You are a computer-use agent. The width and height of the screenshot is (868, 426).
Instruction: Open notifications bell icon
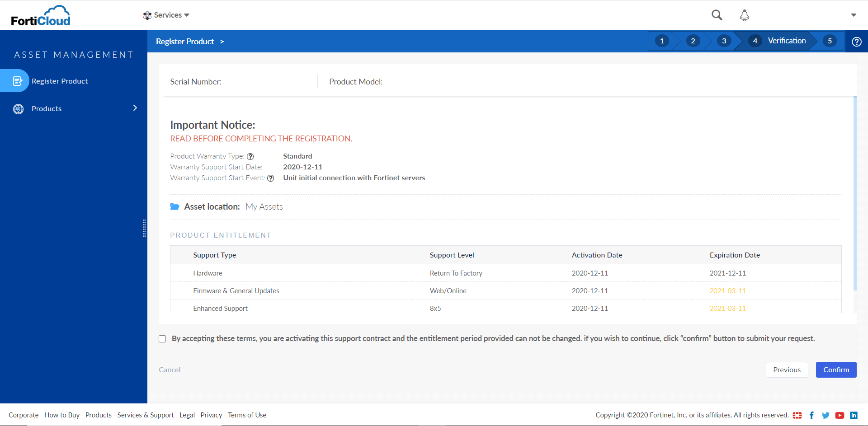tap(745, 15)
